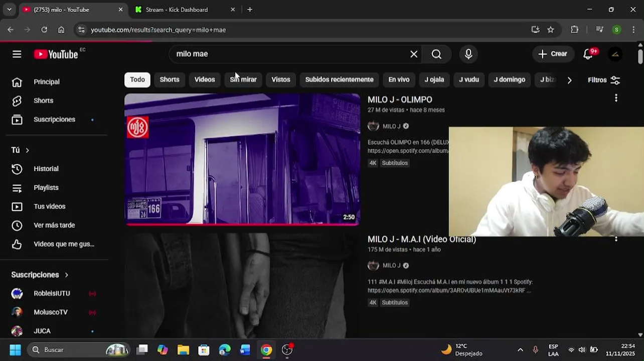
Task: Filter by Subidos recientemente chip
Action: (339, 79)
